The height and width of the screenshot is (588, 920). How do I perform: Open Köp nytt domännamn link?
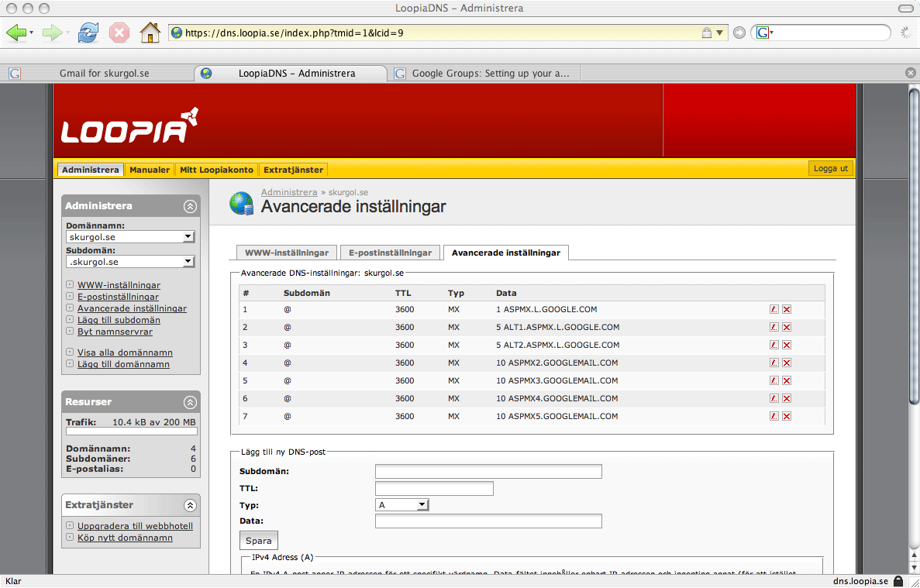click(125, 538)
